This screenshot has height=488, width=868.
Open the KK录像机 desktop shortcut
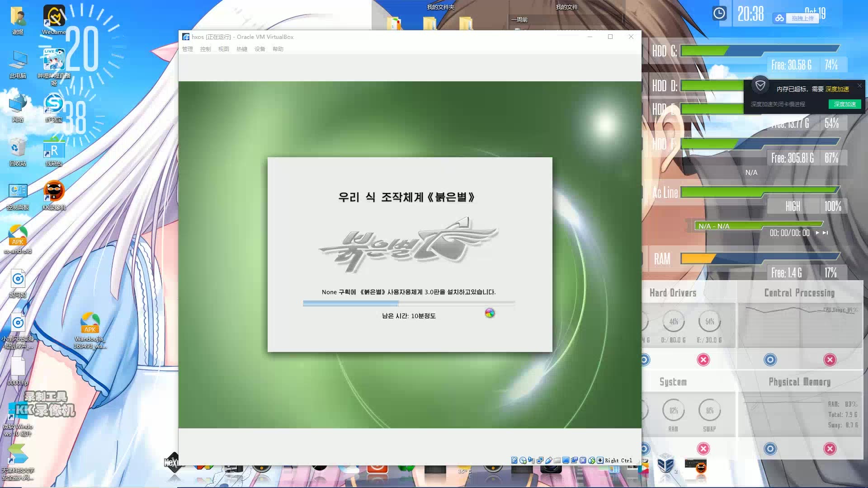coord(54,196)
